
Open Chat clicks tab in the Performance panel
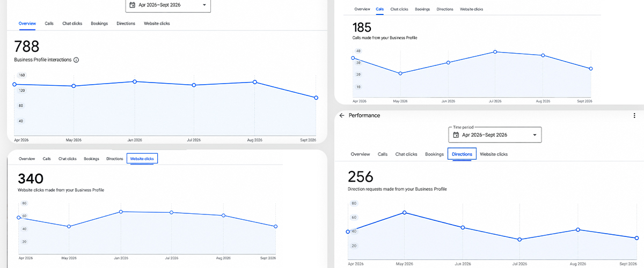point(406,154)
